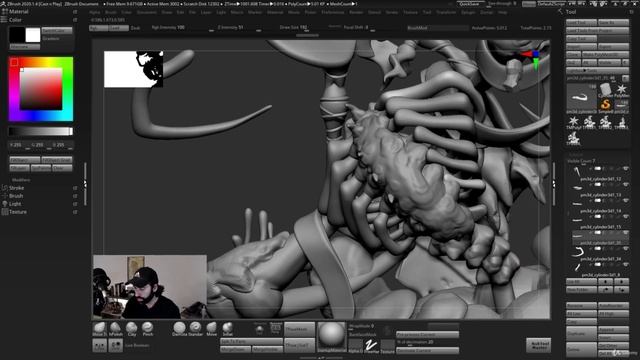Click Make PolyMesh3D button
This screenshot has height=360, width=640.
coord(605,54)
